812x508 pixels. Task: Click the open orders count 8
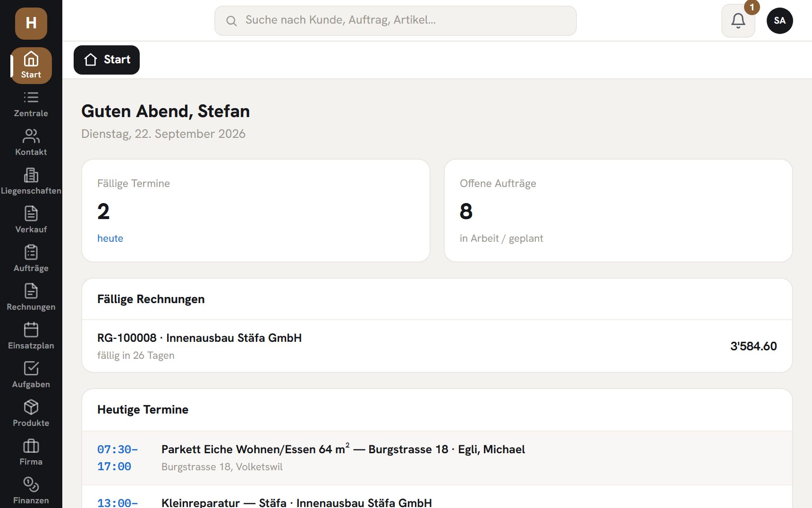tap(466, 211)
